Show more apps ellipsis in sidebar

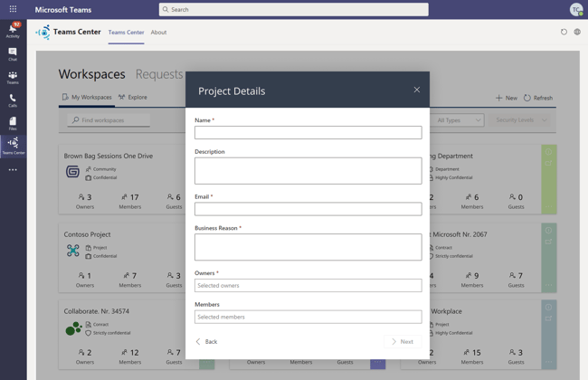coord(13,170)
